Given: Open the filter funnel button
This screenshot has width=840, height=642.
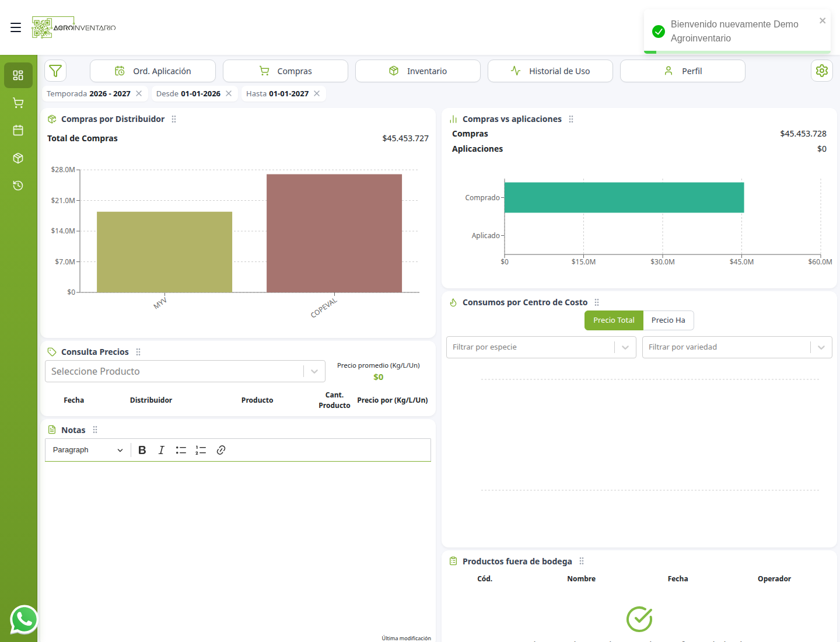Looking at the screenshot, I should (55, 71).
